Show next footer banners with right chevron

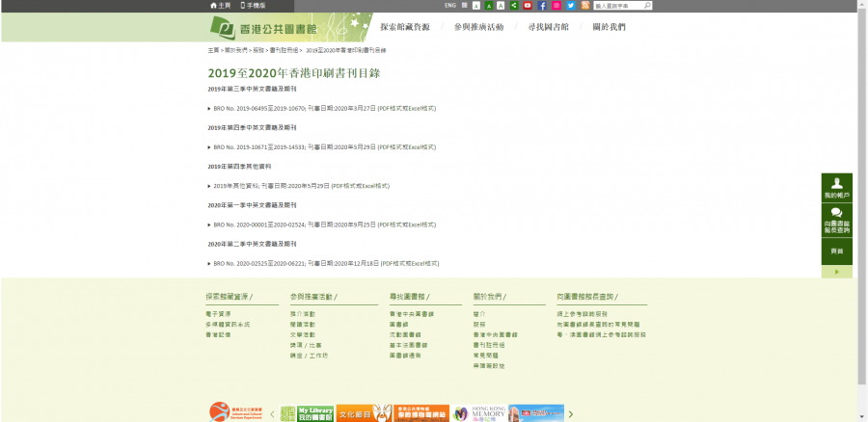pos(571,413)
